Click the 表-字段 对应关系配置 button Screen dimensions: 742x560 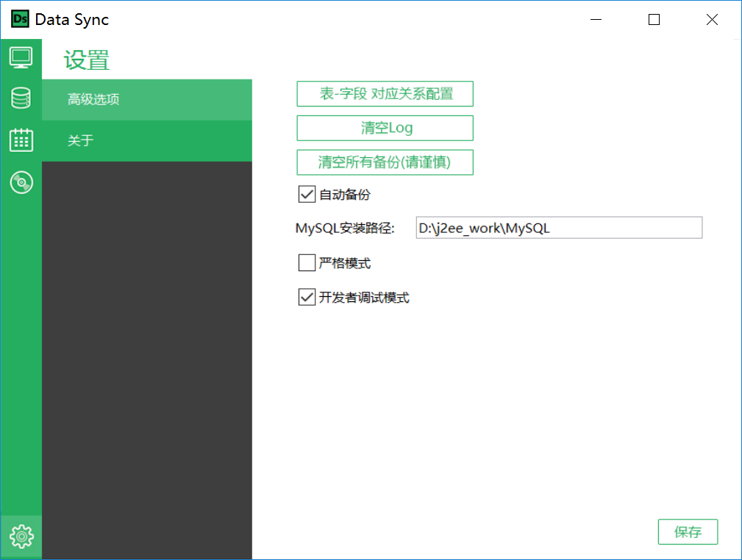tap(385, 93)
